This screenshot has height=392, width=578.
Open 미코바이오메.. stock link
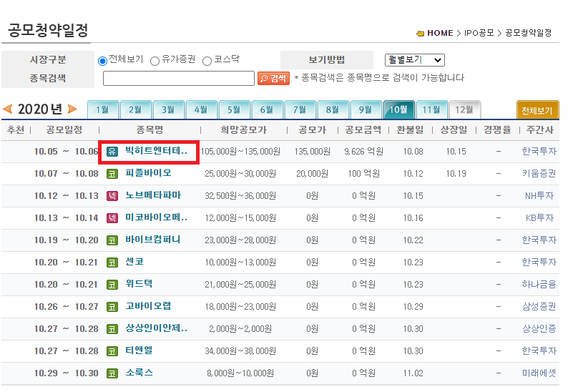click(156, 217)
